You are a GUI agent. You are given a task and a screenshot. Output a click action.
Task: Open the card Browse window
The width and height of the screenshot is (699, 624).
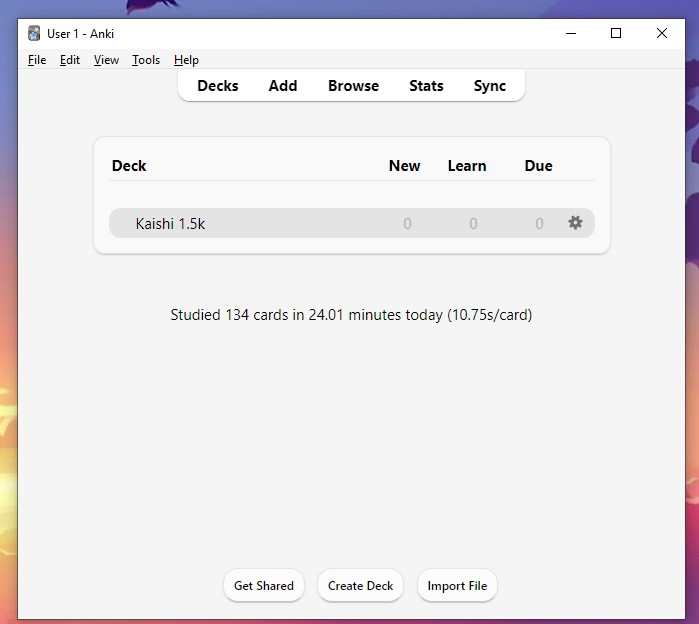[354, 86]
